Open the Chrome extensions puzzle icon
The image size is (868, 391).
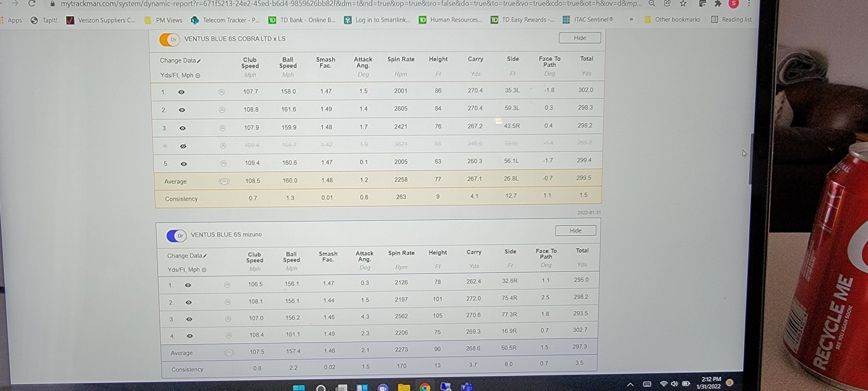point(718,3)
